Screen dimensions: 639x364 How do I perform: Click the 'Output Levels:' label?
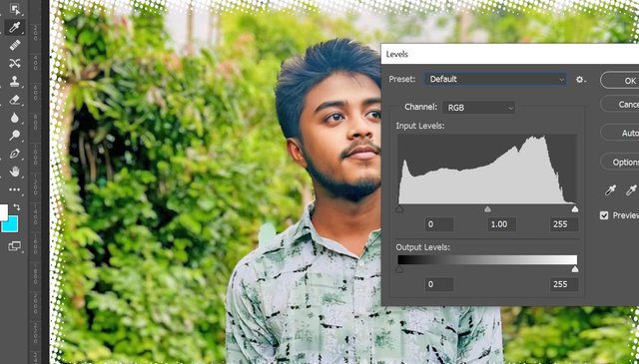point(422,247)
